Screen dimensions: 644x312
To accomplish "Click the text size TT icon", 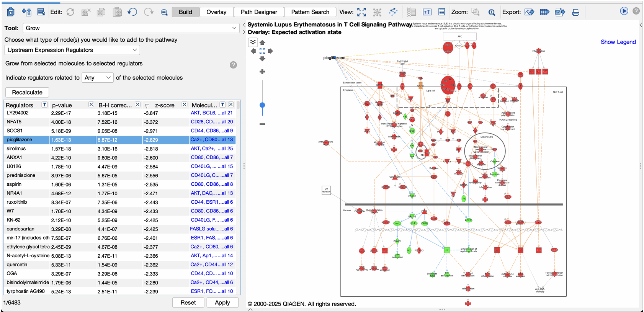I will [x=427, y=12].
